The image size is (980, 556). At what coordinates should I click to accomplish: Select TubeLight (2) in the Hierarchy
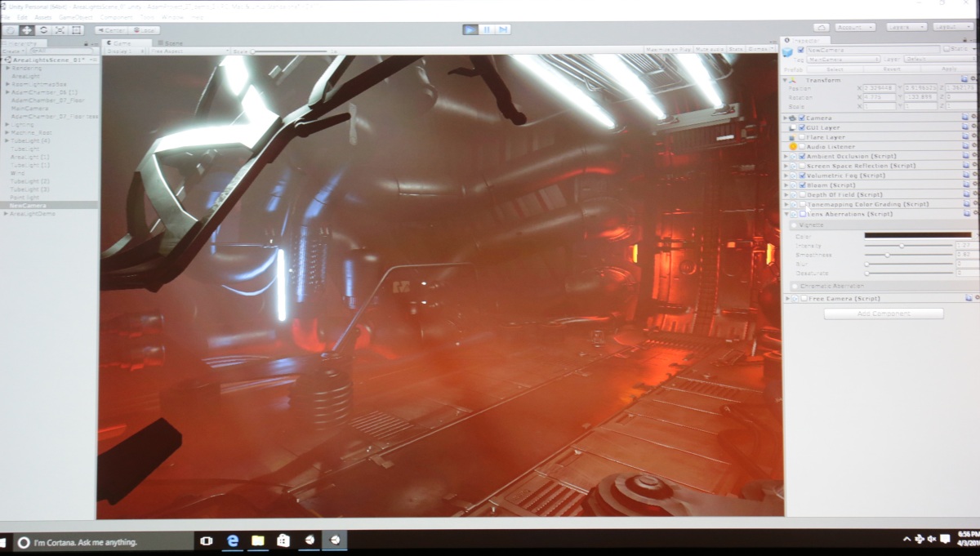[30, 180]
